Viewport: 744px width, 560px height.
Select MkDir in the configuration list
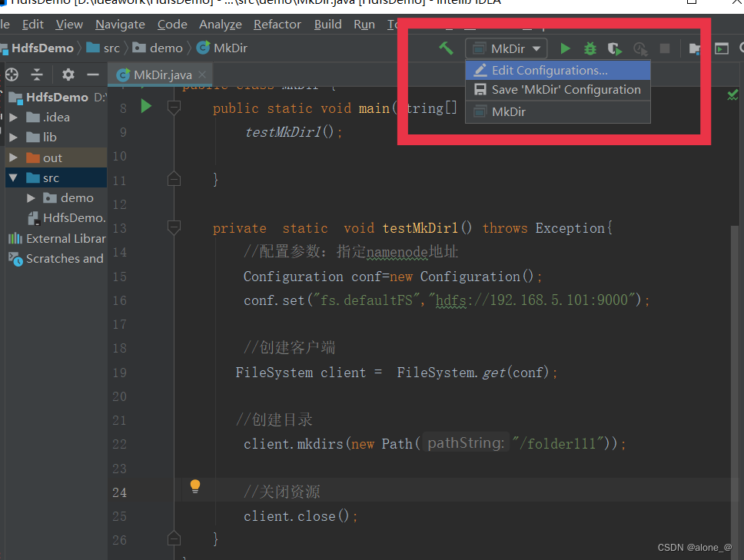pyautogui.click(x=558, y=112)
